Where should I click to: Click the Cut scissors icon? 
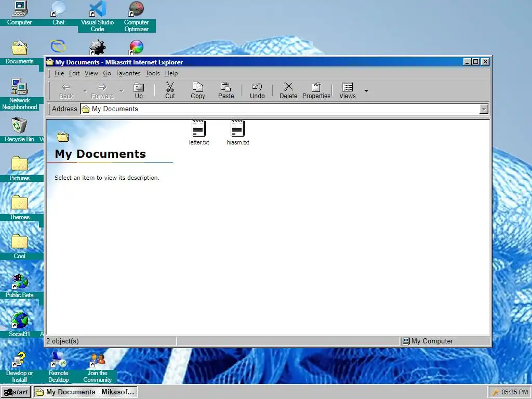[x=170, y=87]
